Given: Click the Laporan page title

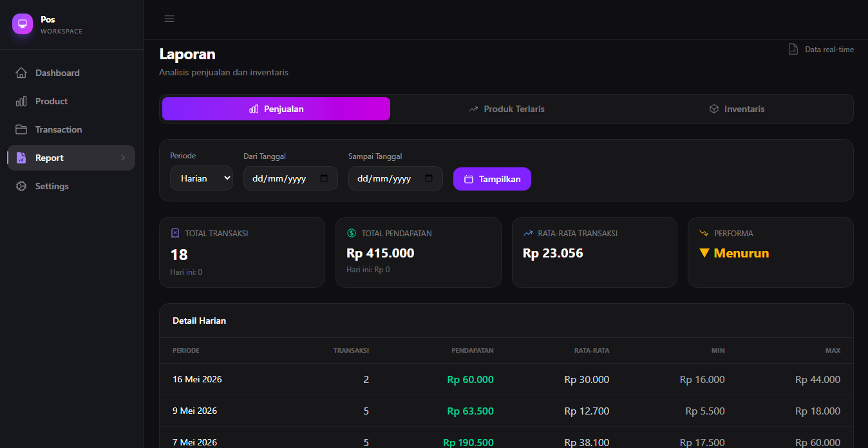Looking at the screenshot, I should 187,54.
